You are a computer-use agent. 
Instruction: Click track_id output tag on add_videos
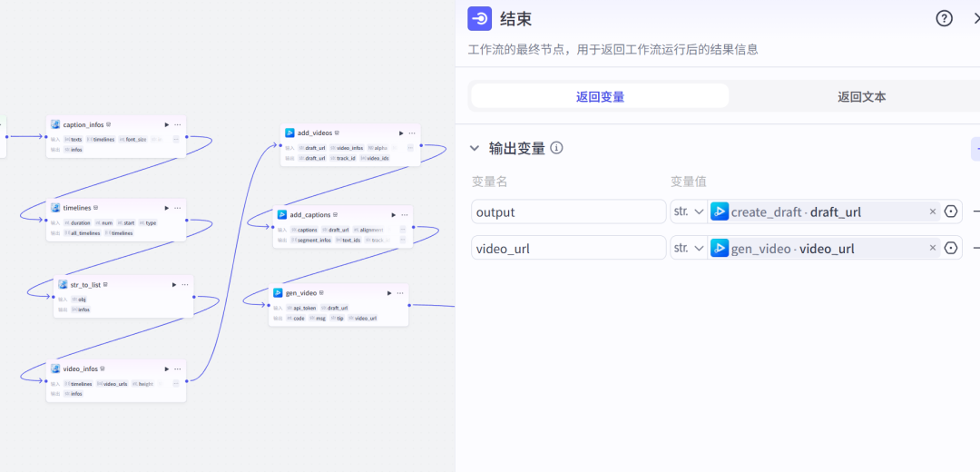point(343,158)
